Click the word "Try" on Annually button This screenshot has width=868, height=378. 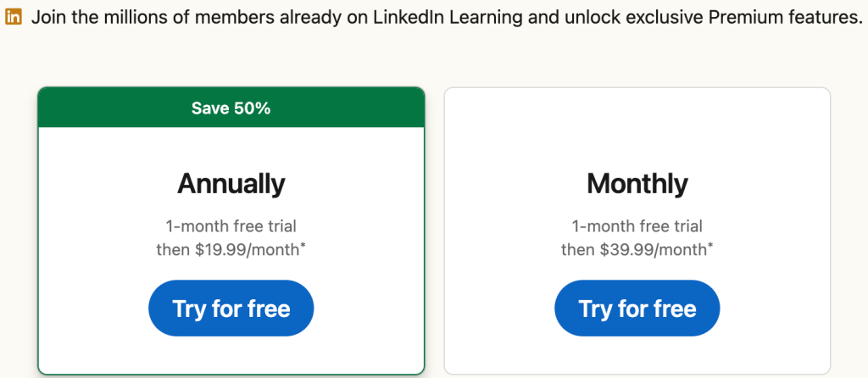point(189,309)
